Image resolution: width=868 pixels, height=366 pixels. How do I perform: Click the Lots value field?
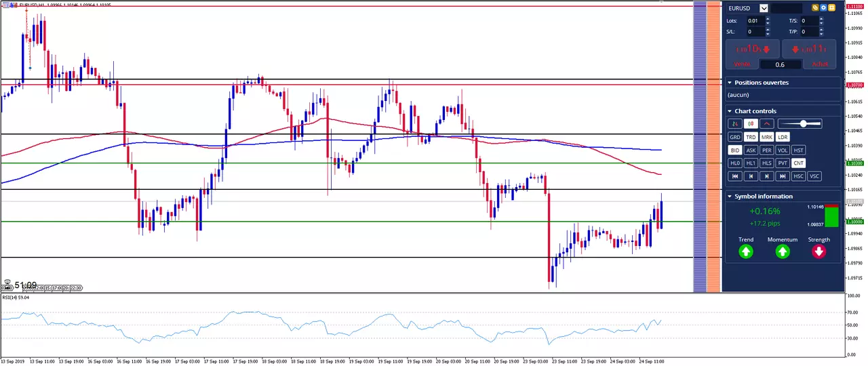click(755, 21)
